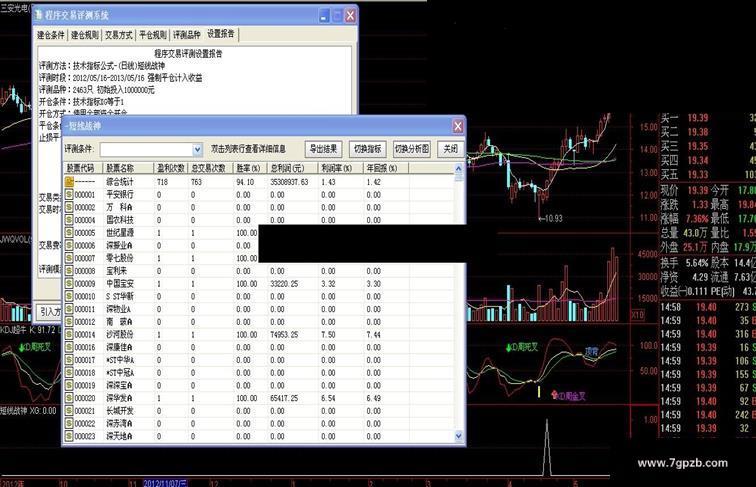
Task: Click the S icon for stock 000004
Action: pos(69,220)
